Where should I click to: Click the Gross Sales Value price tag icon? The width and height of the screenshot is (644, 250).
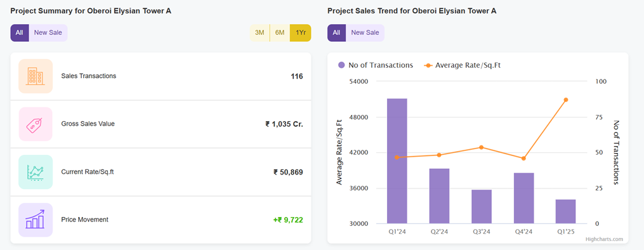tap(36, 124)
